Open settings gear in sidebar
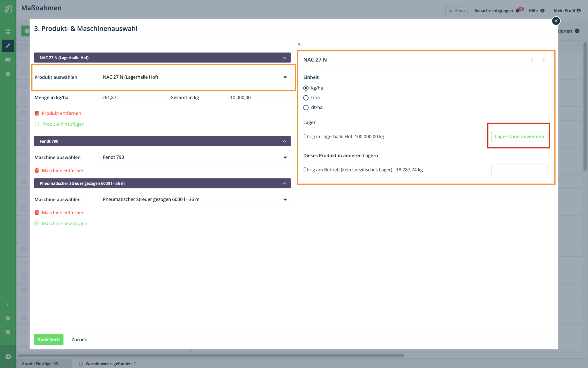The height and width of the screenshot is (368, 588). [x=8, y=318]
